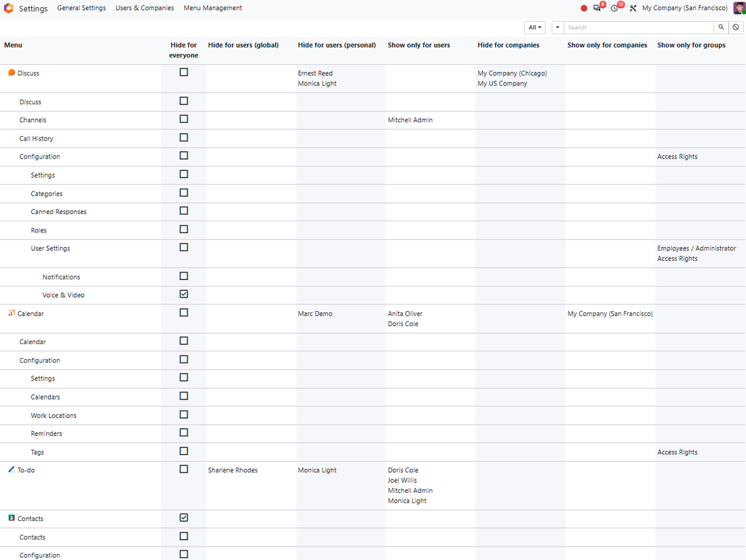
Task: Open the activities clock icon
Action: (x=614, y=8)
